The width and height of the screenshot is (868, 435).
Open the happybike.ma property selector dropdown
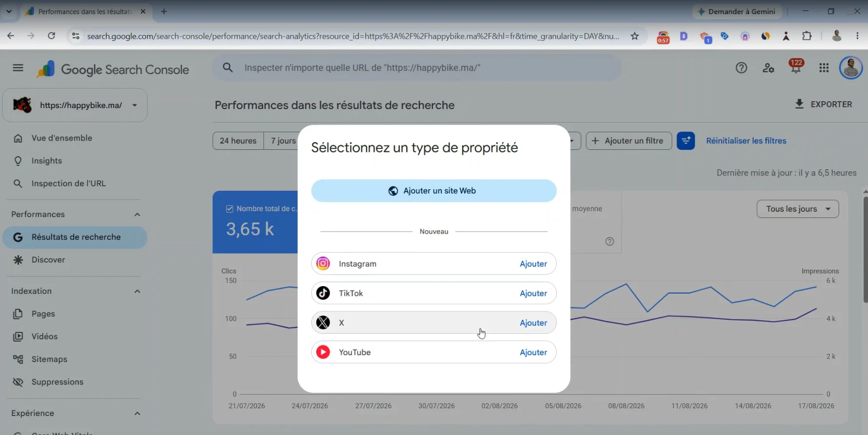point(75,105)
